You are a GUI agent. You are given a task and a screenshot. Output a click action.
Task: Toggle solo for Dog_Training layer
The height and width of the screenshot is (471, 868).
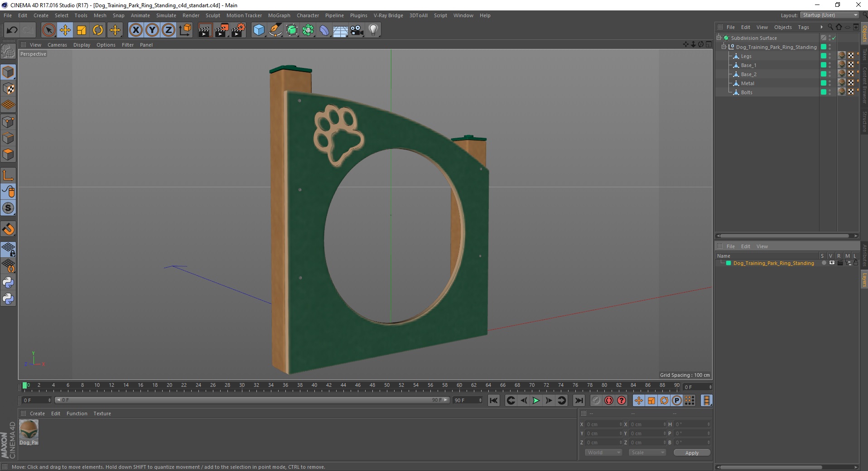(824, 263)
